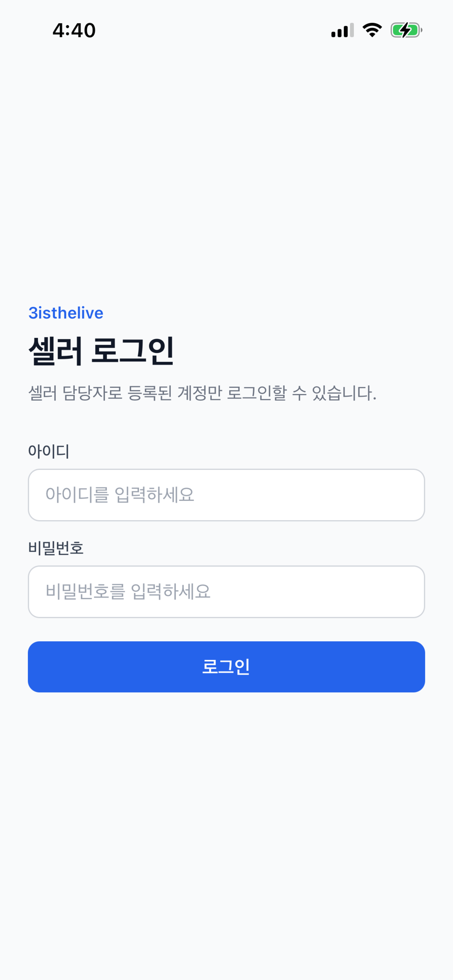The image size is (453, 980).
Task: Click the 비밀번호를 입력하세요 placeholder text
Action: click(x=128, y=592)
